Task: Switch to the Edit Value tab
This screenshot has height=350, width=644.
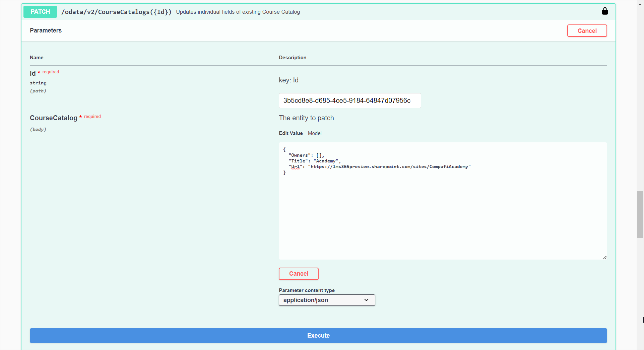Action: (291, 133)
